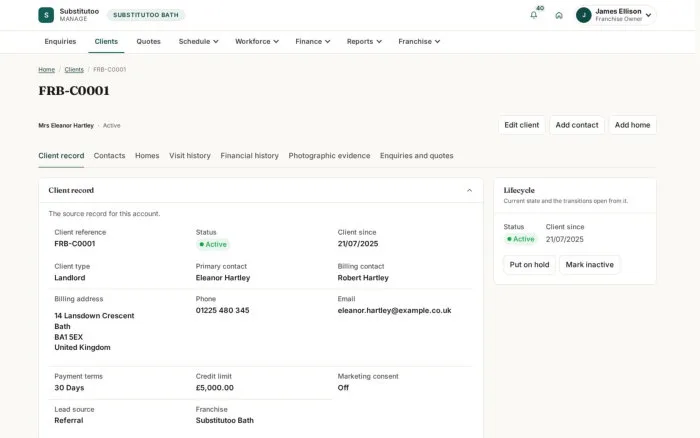Viewport: 700px width, 438px height.
Task: Expand the Finance dropdown menu
Action: [312, 42]
